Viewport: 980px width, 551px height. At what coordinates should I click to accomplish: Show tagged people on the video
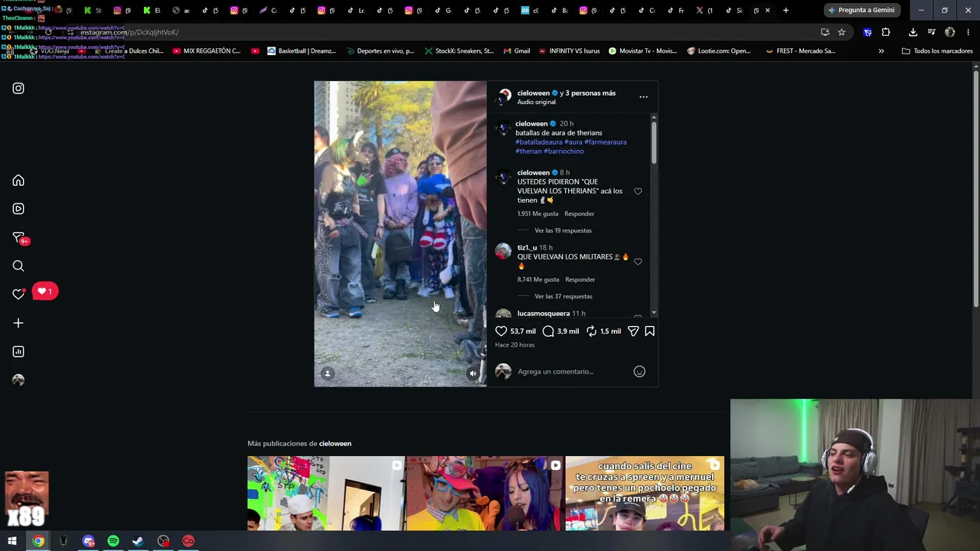click(x=328, y=373)
